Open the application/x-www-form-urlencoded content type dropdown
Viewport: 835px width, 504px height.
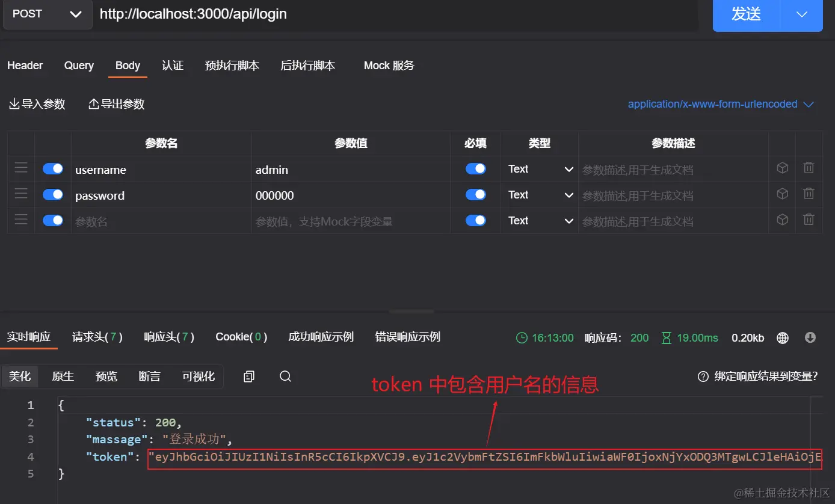tap(721, 104)
